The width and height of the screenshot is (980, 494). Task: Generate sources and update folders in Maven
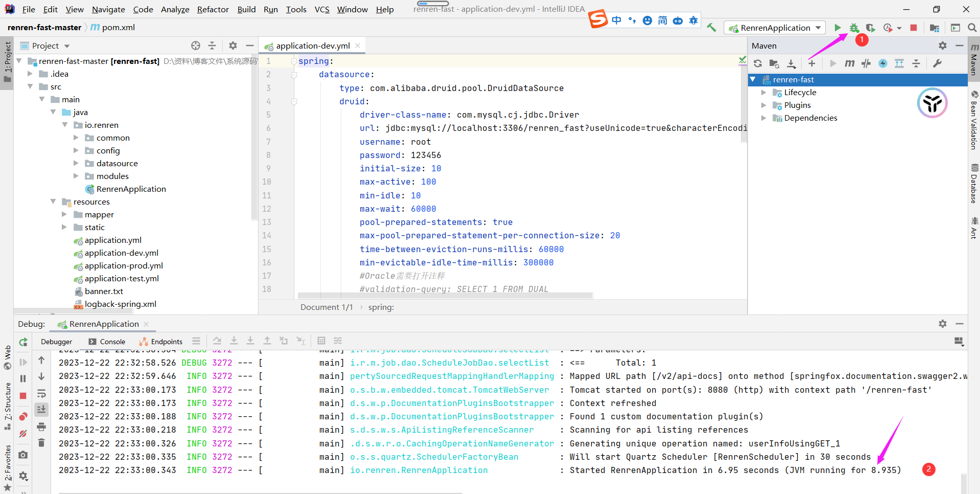774,63
